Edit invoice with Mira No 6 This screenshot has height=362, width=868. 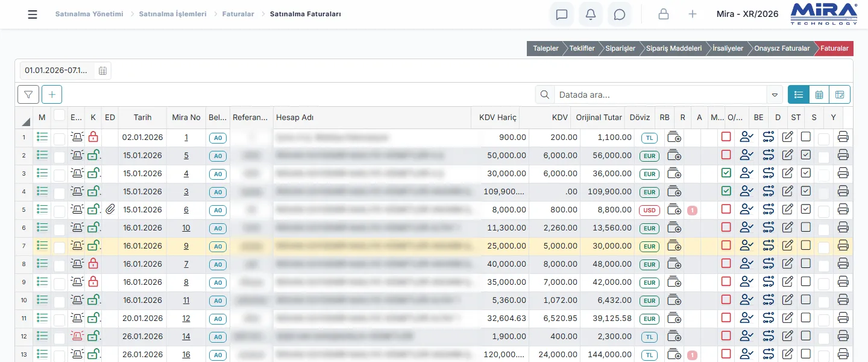(787, 209)
